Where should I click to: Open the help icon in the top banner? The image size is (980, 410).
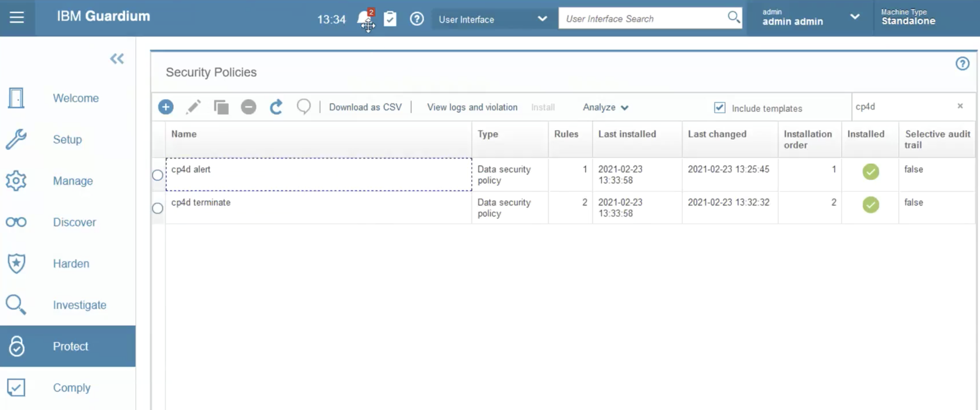[417, 19]
